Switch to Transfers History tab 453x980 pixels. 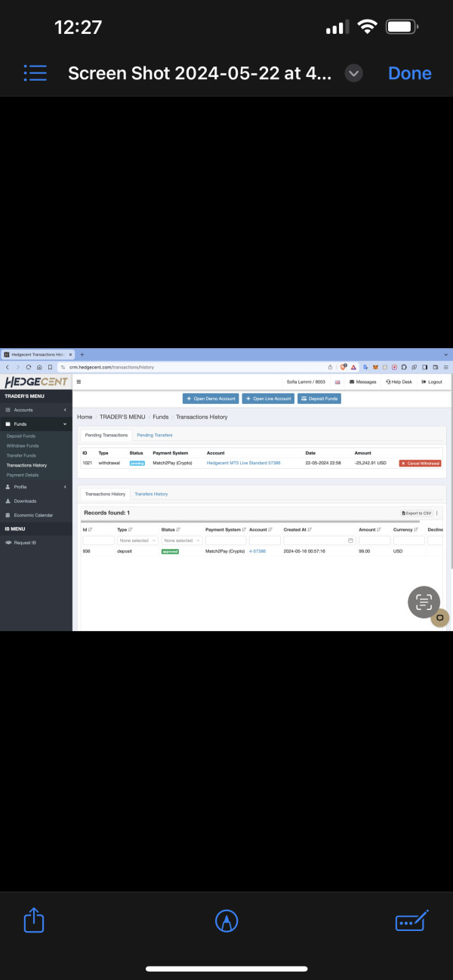(x=151, y=494)
